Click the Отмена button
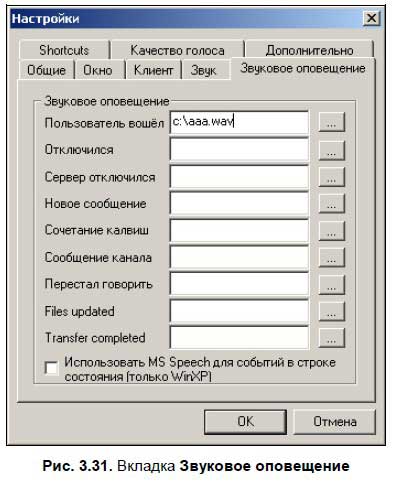Viewport: 394px width, 483px height. pos(334,422)
